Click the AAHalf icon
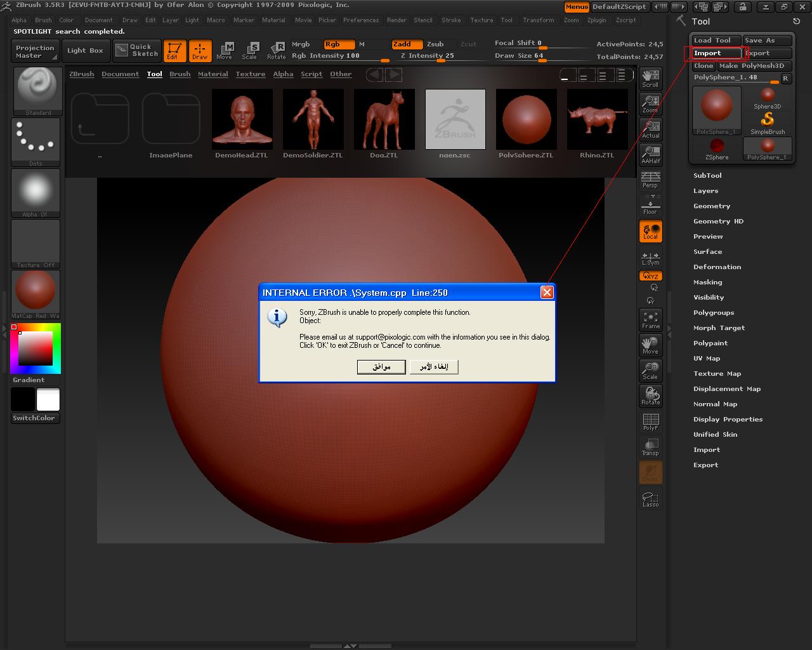The height and width of the screenshot is (650, 812). pyautogui.click(x=650, y=155)
